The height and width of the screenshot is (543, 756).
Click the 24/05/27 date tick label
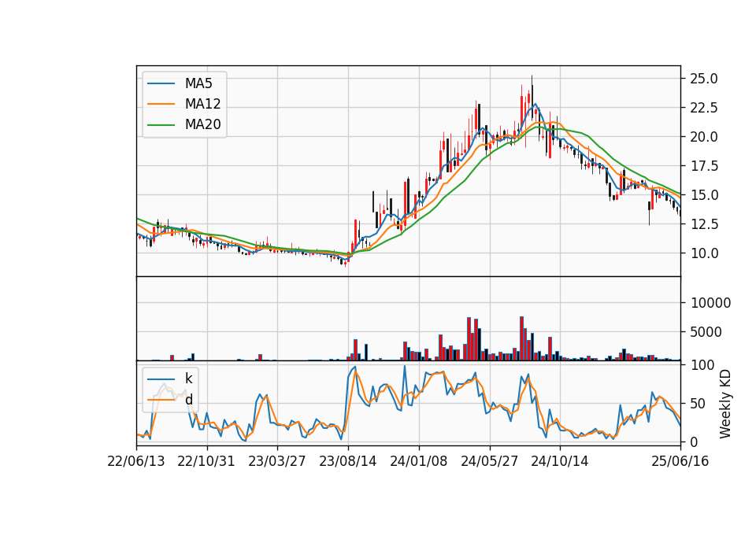click(489, 461)
